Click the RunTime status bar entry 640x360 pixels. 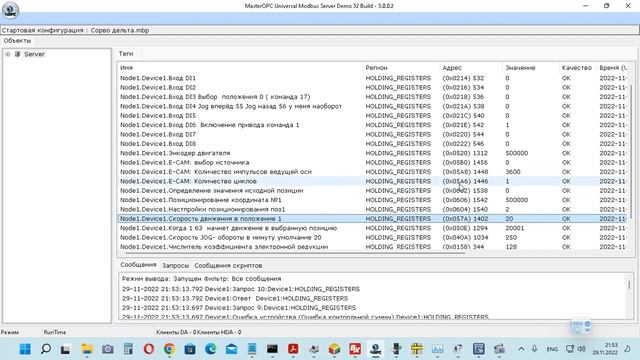tap(55, 332)
